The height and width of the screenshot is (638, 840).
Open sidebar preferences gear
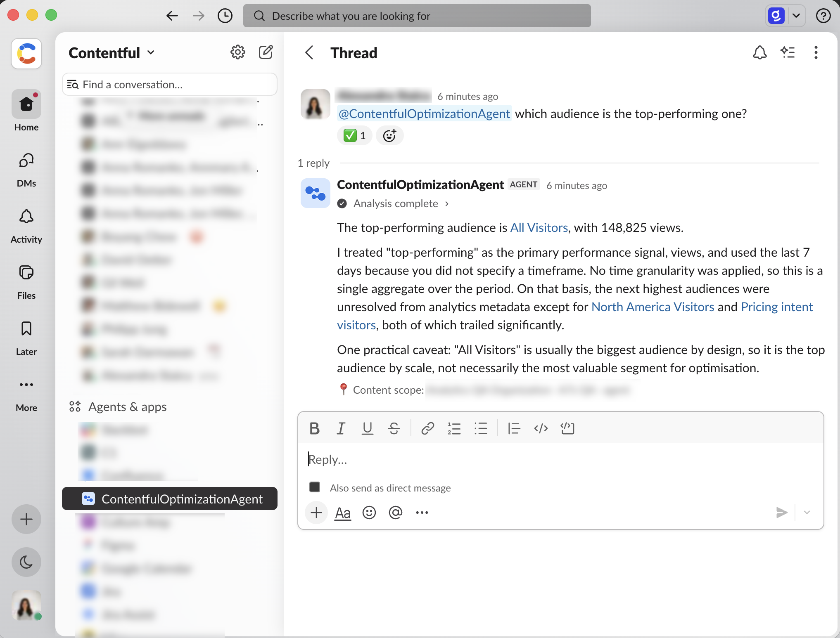click(x=237, y=52)
